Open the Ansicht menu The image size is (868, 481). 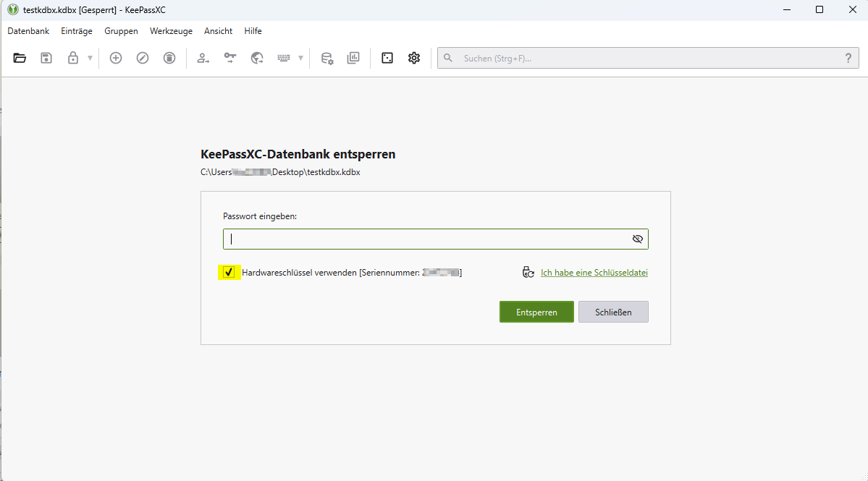(218, 31)
